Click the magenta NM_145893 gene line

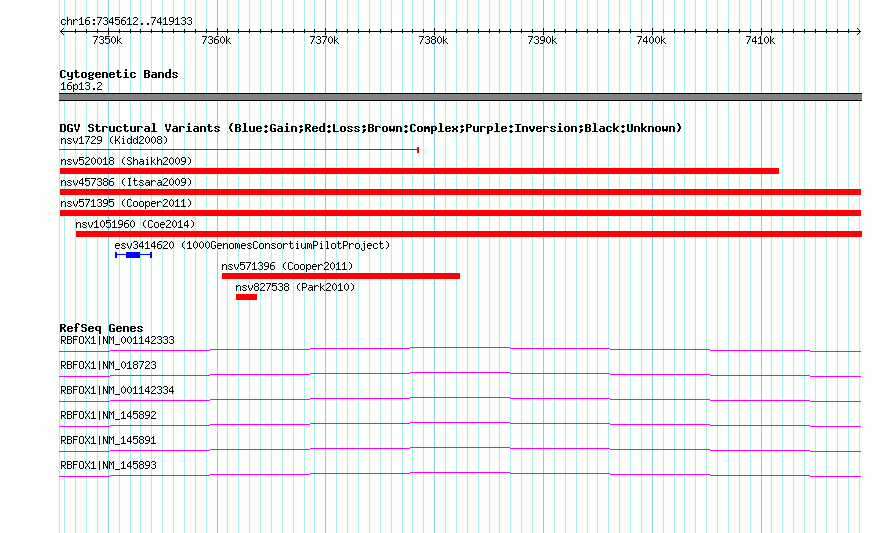(460, 473)
